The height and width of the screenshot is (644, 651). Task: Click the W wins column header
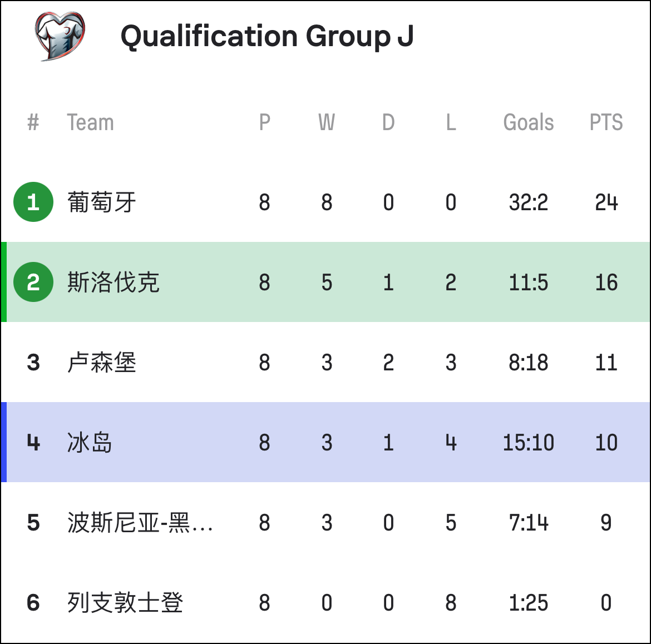point(327,122)
